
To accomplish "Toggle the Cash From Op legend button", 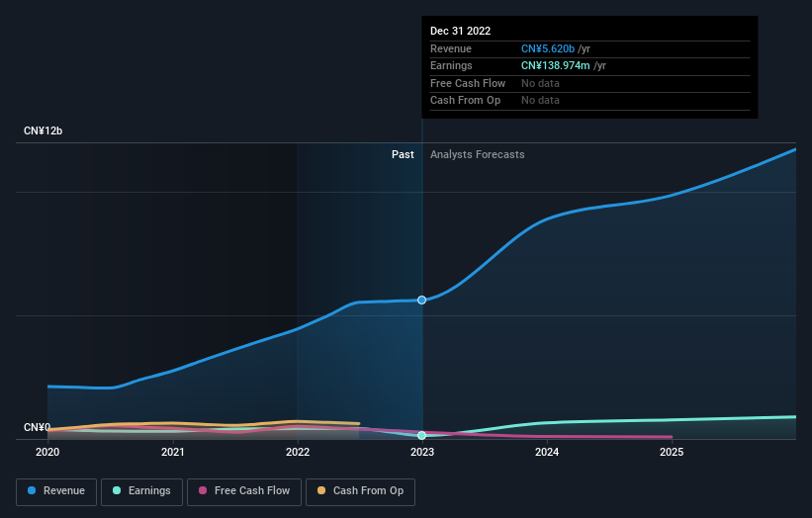I will click(360, 491).
